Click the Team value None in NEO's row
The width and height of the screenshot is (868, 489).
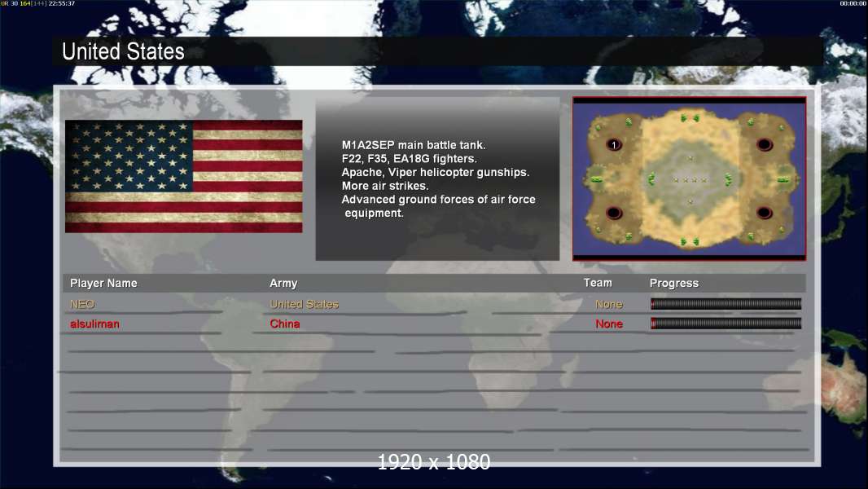[x=609, y=304]
